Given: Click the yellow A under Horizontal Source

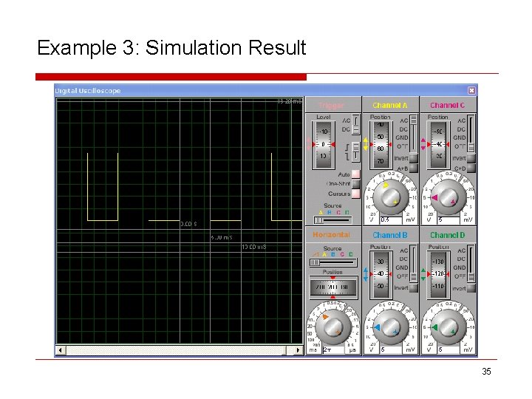Looking at the screenshot, I should point(324,254).
